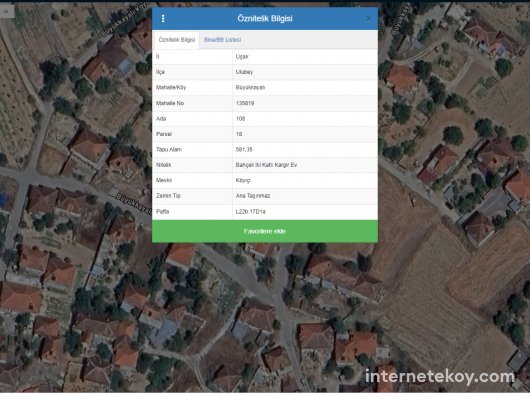
Task: Click the Nitelik value Bahçeli İki Katlı Kargir Ev
Action: tap(266, 165)
